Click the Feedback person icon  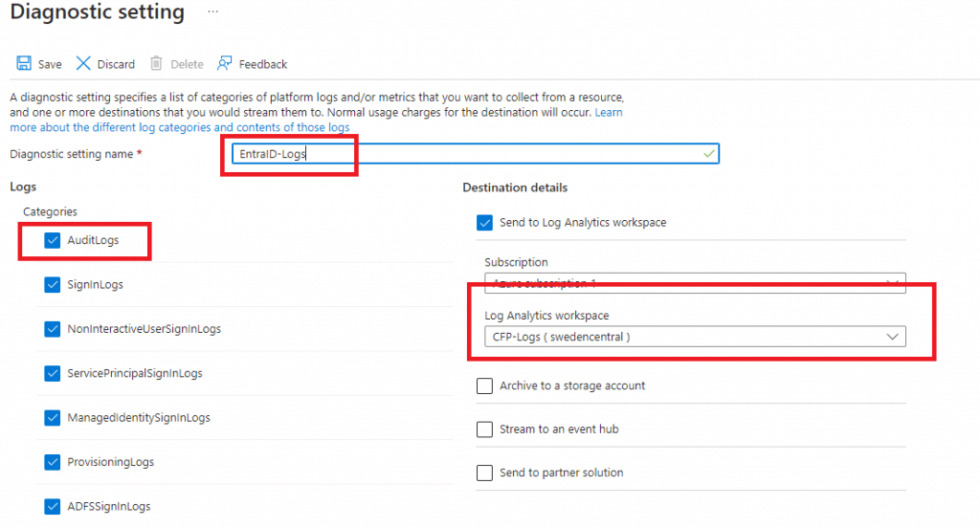tap(225, 64)
